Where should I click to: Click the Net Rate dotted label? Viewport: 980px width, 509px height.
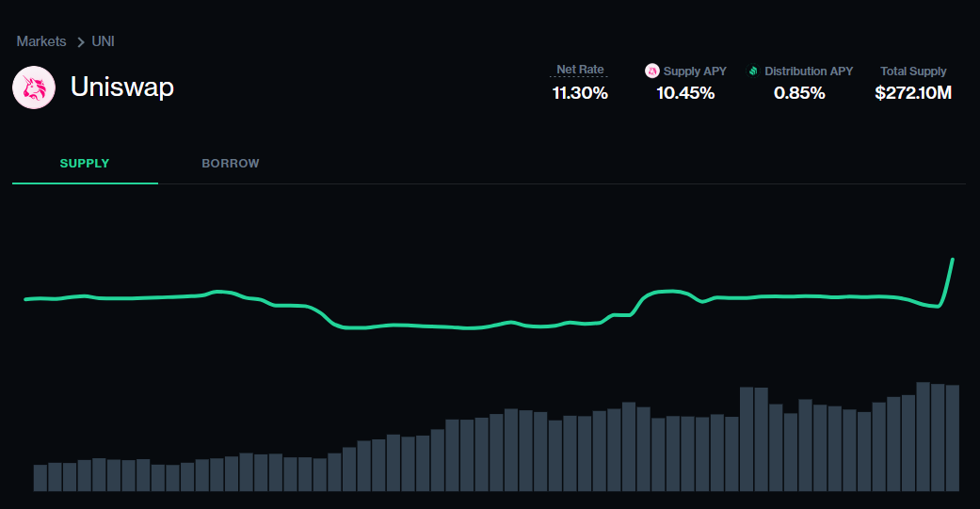[580, 70]
